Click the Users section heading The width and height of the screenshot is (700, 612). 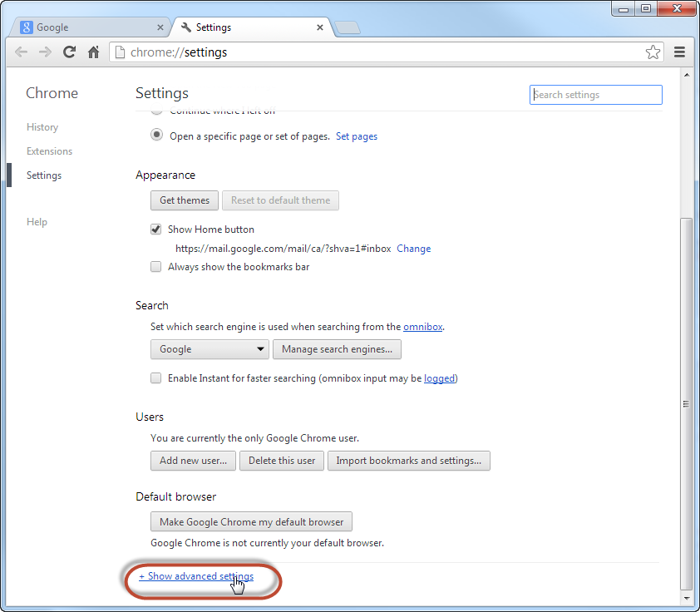pos(150,417)
